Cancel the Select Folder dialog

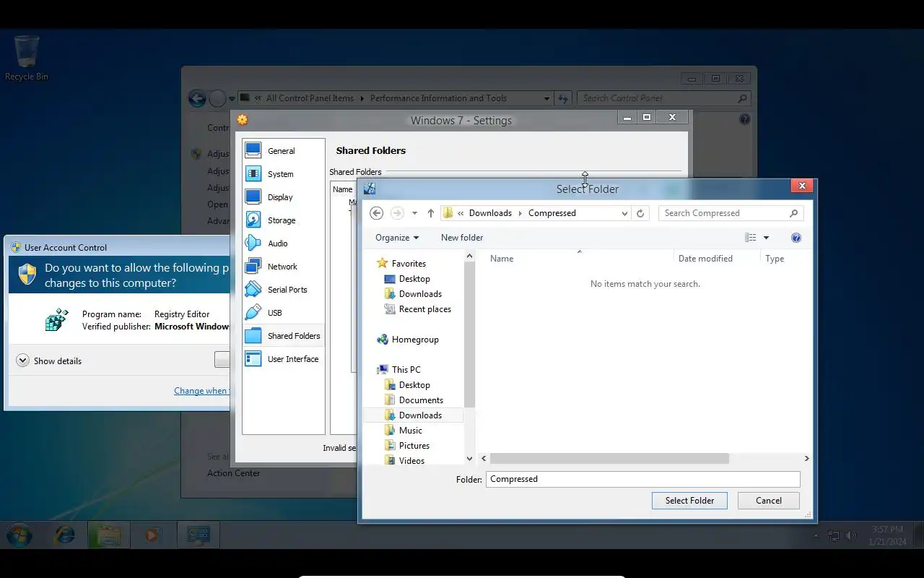tap(769, 501)
